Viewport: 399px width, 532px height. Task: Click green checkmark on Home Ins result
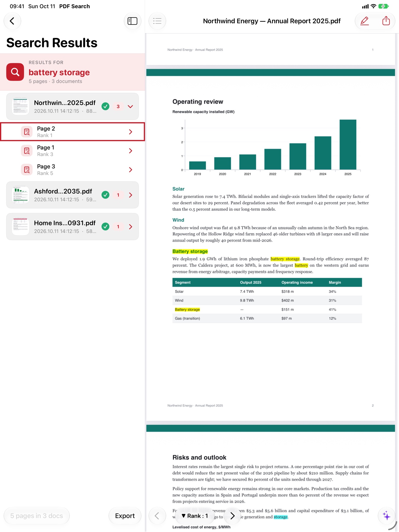coord(105,227)
